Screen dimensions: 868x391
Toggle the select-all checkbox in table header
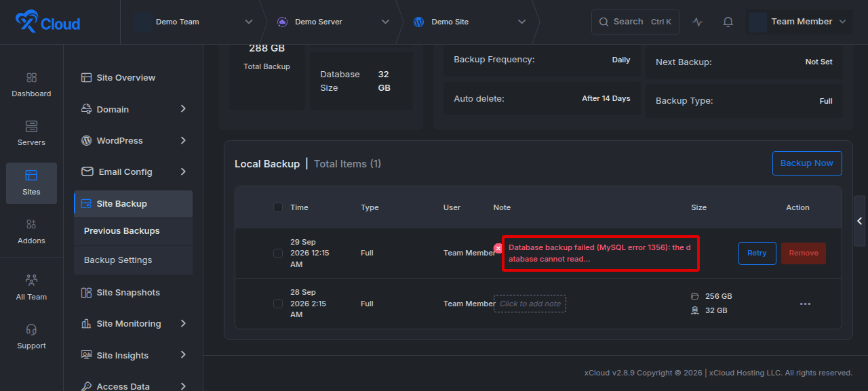click(278, 207)
